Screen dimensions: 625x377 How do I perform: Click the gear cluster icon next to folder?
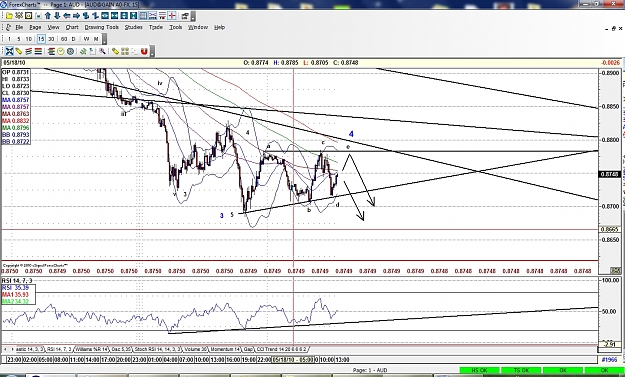[19, 16]
